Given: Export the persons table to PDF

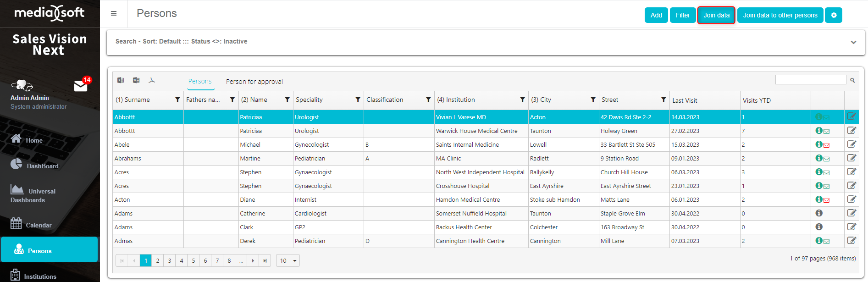Looking at the screenshot, I should click(x=152, y=80).
